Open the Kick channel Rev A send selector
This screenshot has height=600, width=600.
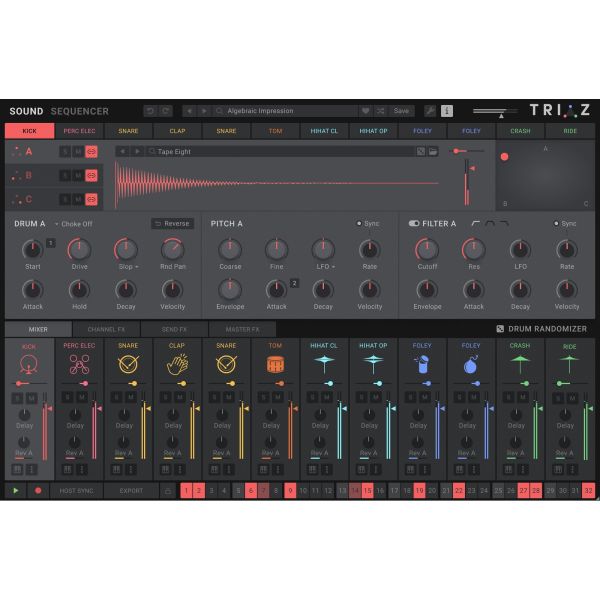pos(24,453)
